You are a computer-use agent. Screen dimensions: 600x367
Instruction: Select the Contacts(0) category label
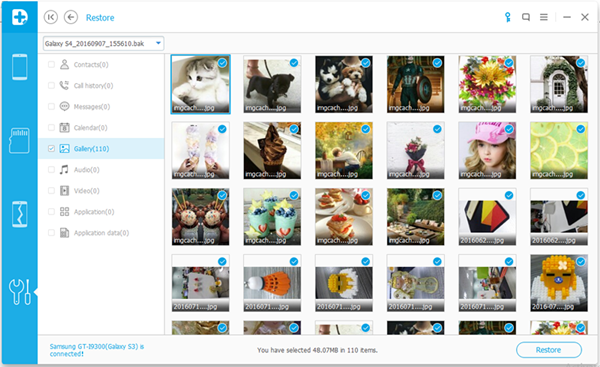[91, 65]
